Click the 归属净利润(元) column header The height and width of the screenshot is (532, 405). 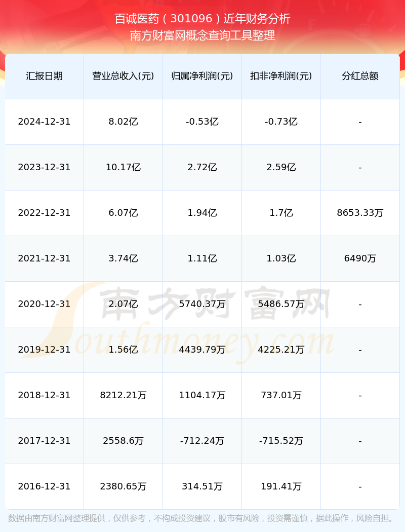click(x=202, y=76)
